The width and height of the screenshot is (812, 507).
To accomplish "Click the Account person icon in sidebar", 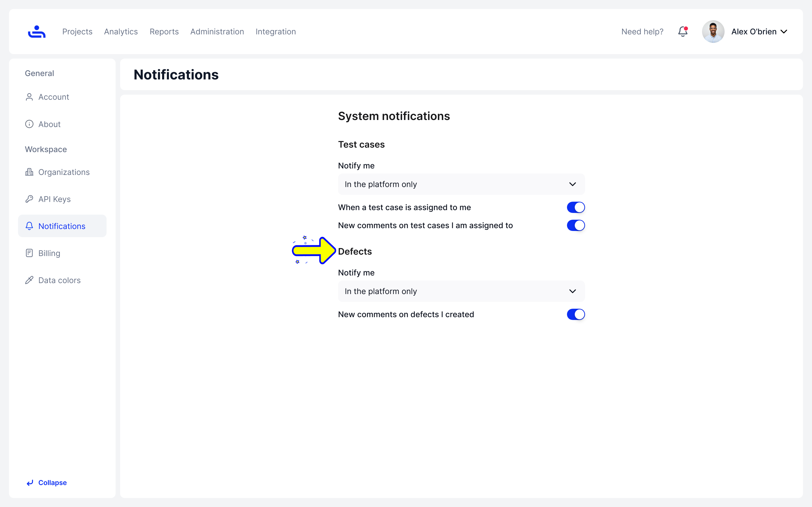I will [29, 97].
